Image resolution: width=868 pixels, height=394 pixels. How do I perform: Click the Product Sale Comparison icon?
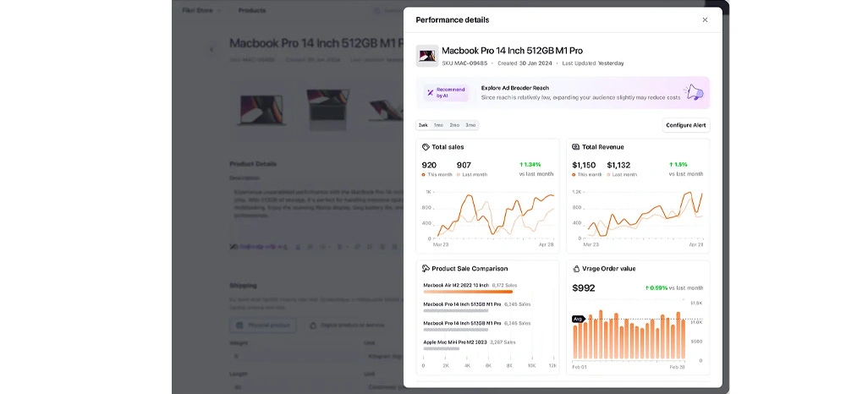(x=426, y=268)
